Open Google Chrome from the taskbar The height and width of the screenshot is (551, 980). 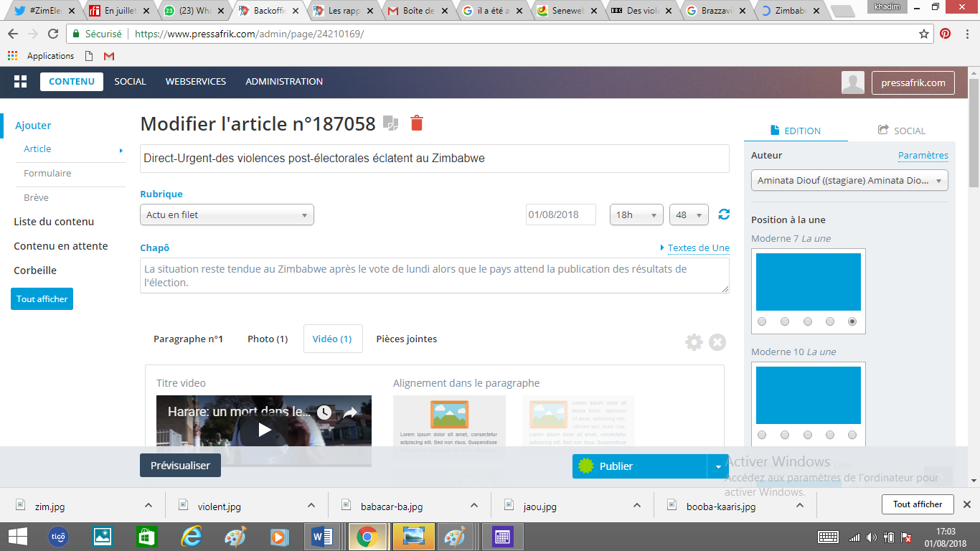(x=367, y=537)
